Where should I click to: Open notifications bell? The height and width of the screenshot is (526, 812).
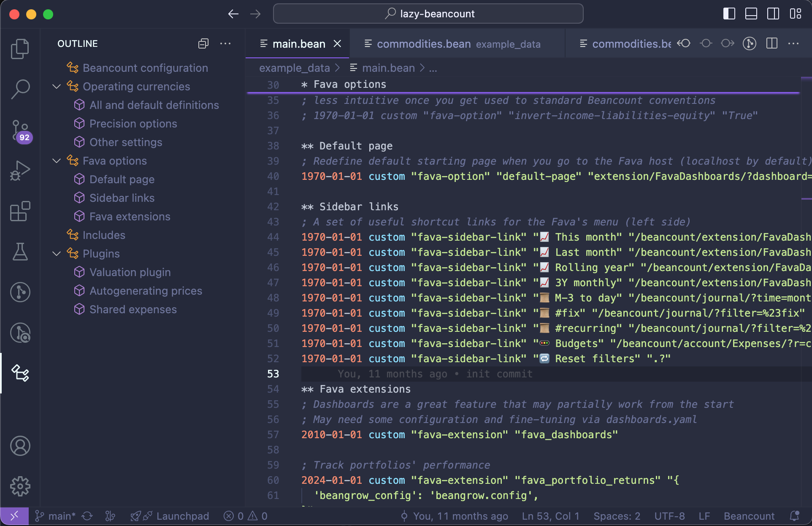795,516
